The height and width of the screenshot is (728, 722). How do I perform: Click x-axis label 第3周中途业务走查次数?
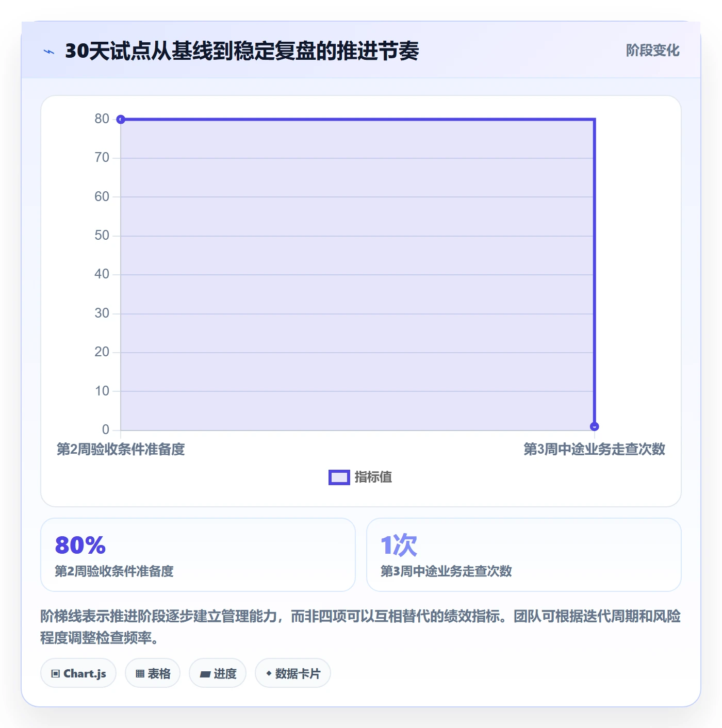(594, 450)
